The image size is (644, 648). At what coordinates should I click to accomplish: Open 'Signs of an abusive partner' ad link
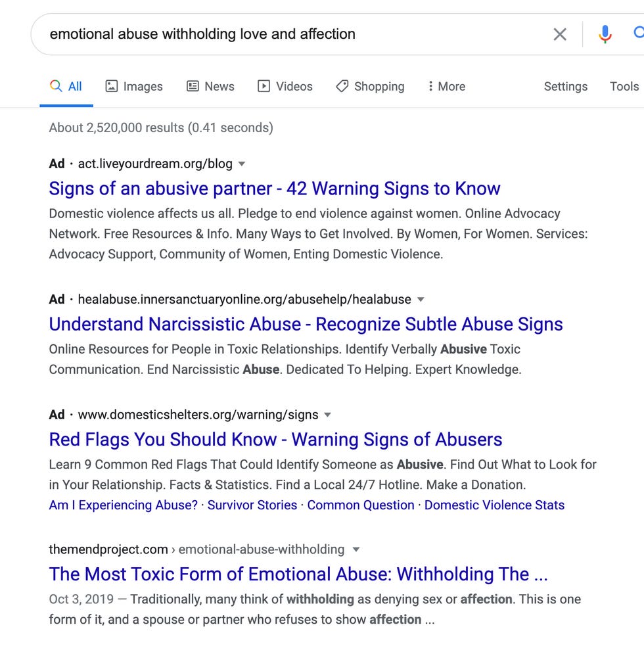[275, 189]
